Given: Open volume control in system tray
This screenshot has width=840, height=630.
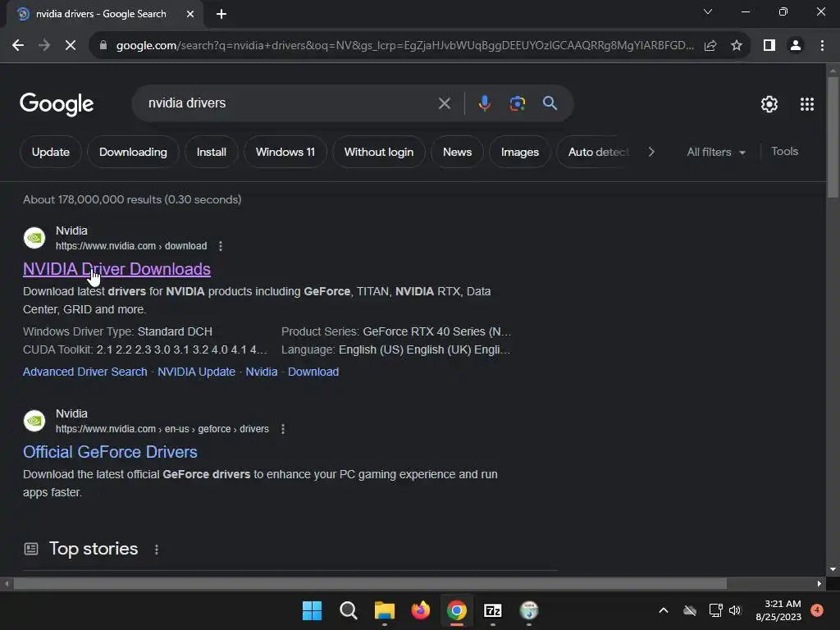Looking at the screenshot, I should [x=735, y=610].
